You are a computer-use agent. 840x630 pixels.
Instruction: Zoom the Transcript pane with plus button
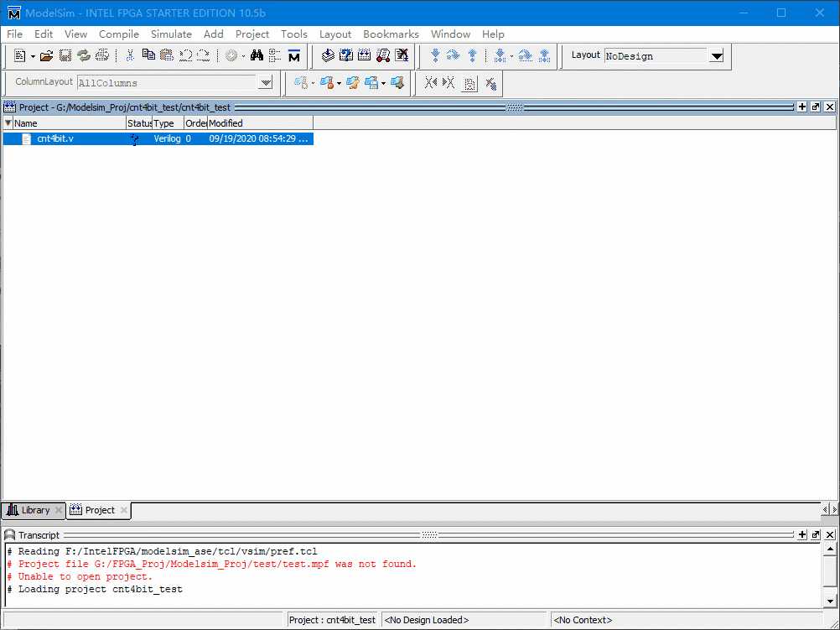[x=802, y=534]
